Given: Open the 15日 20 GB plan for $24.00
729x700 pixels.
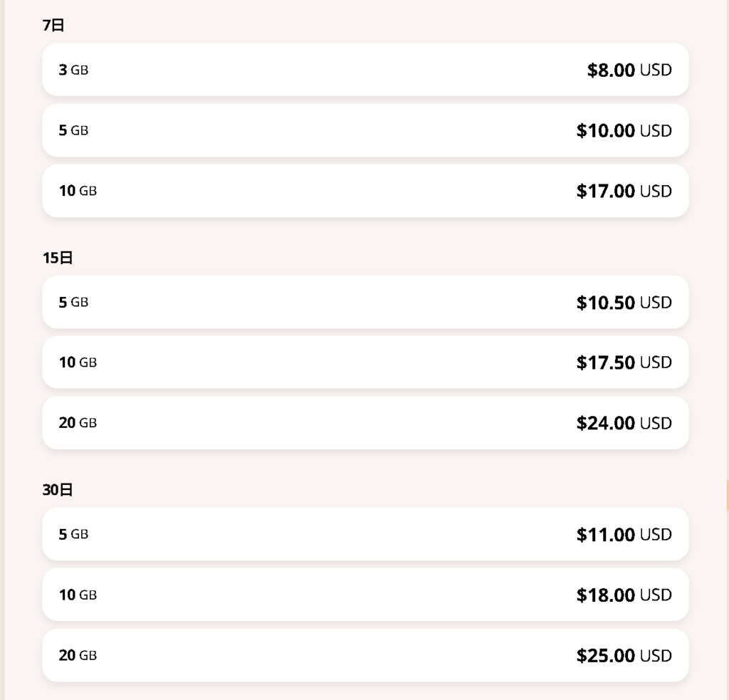Looking at the screenshot, I should [x=365, y=423].
